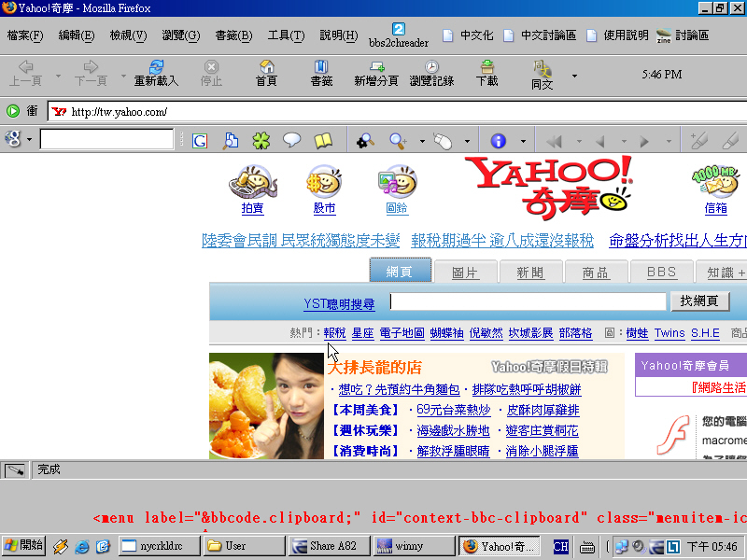Open the 書籤(B) menu

pyautogui.click(x=233, y=35)
